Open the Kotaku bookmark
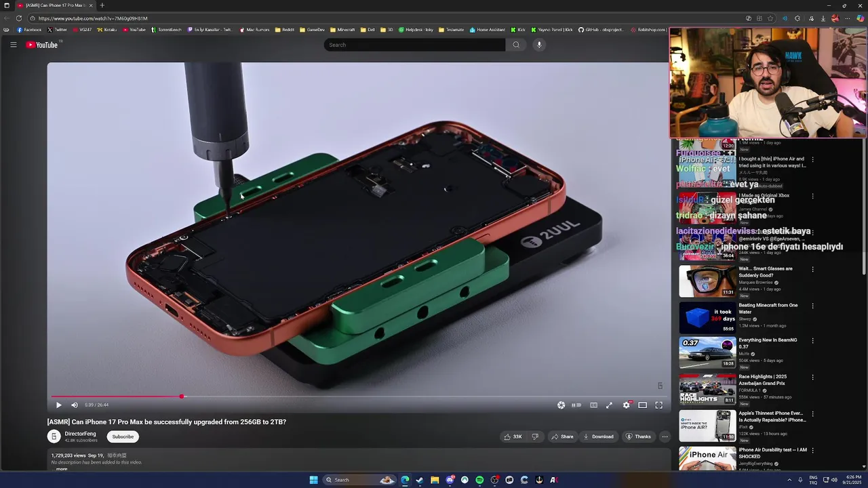Screen dimensions: 868x488 click(x=107, y=30)
